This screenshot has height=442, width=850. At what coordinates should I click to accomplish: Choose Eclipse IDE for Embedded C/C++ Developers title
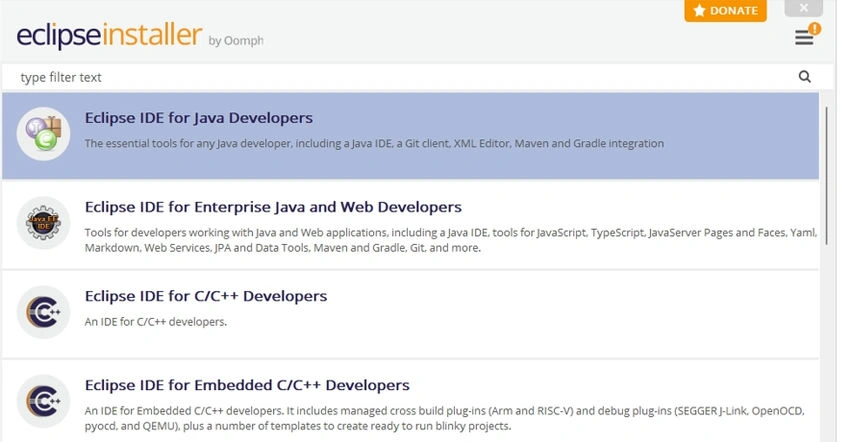247,385
